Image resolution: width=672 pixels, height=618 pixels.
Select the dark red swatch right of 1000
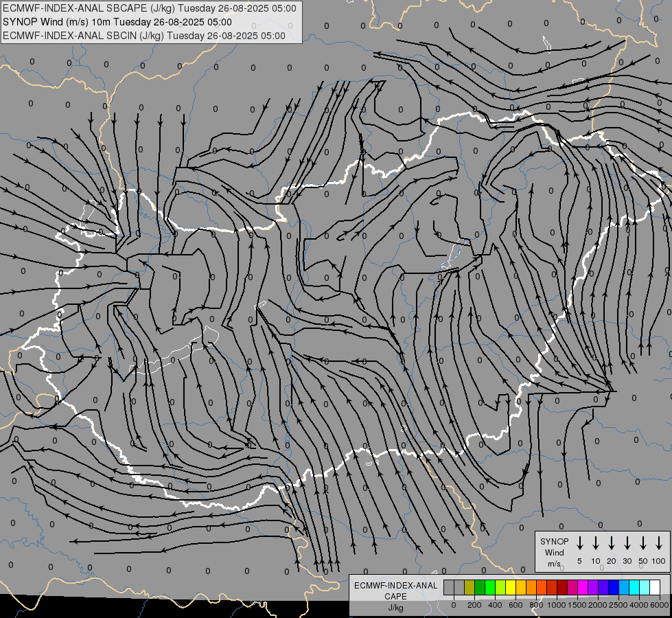(x=563, y=587)
